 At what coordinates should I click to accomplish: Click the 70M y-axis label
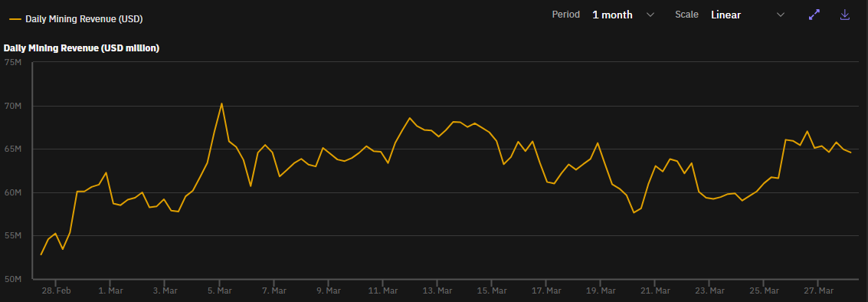pyautogui.click(x=12, y=106)
